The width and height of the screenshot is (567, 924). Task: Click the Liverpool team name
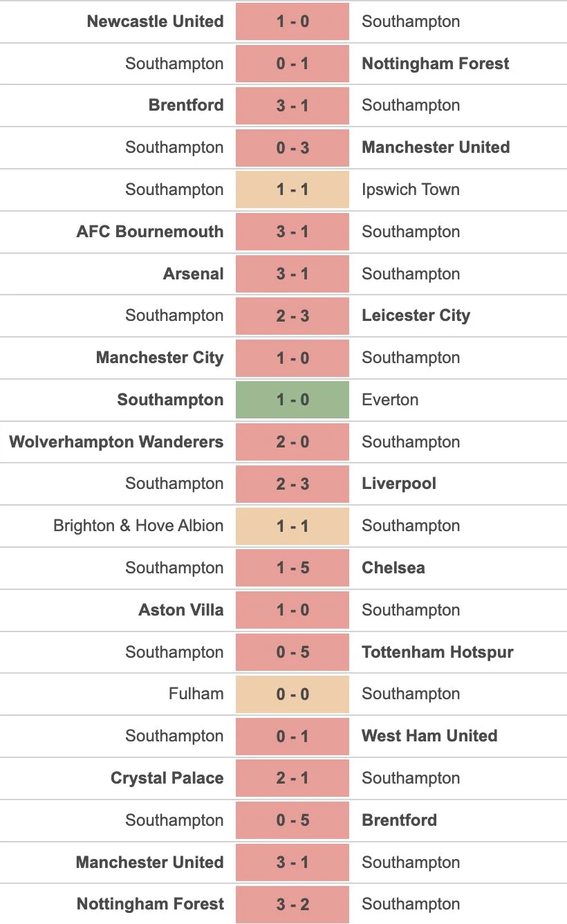point(399,483)
